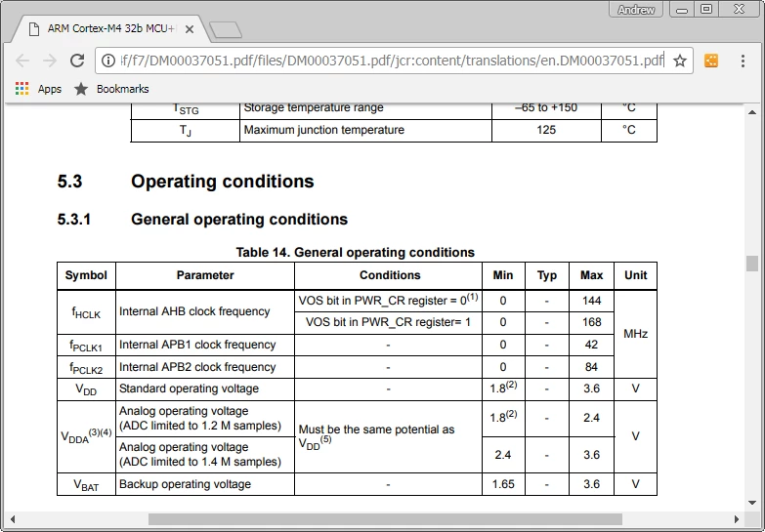Image resolution: width=765 pixels, height=532 pixels.
Task: Reload the page with refresh icon
Action: tap(77, 61)
